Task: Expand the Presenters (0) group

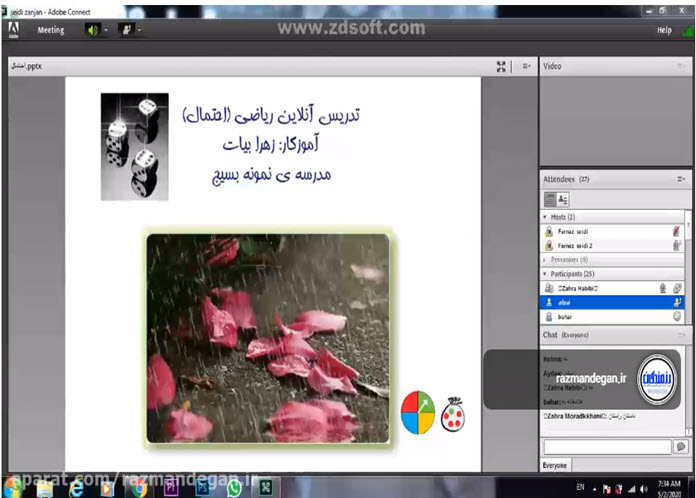Action: 545,260
